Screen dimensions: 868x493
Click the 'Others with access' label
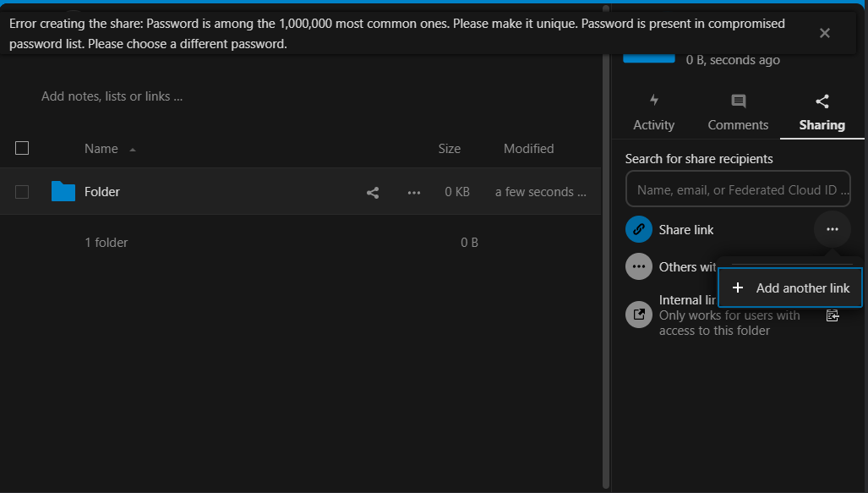coord(687,267)
